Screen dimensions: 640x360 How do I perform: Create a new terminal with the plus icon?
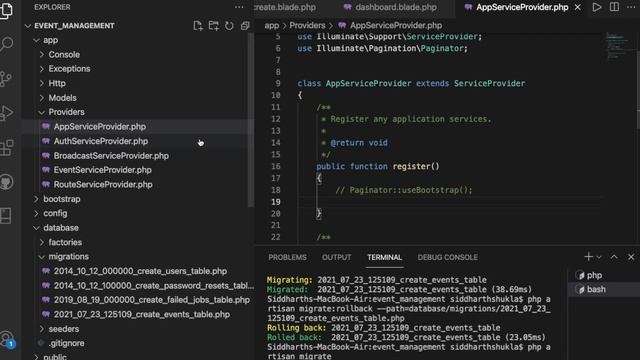588,257
